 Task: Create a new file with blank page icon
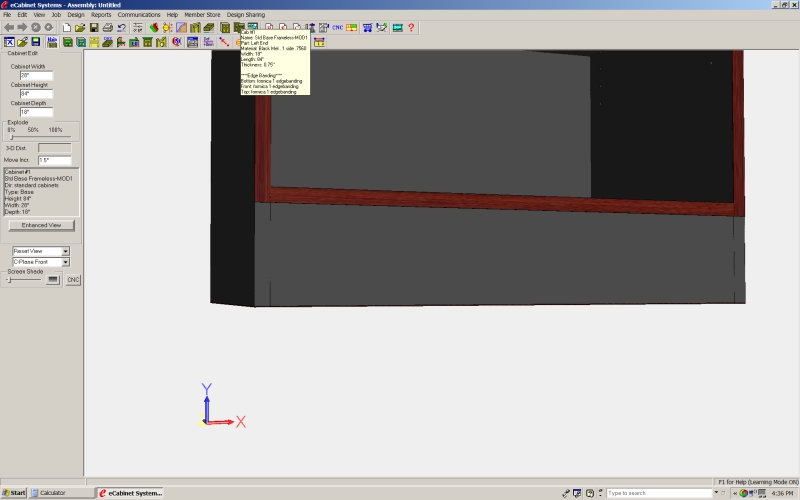click(x=67, y=28)
